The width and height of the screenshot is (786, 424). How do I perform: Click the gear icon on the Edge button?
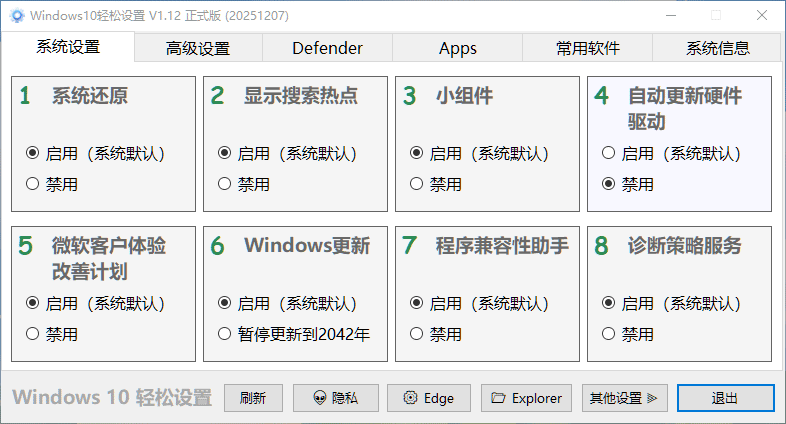[x=410, y=398]
